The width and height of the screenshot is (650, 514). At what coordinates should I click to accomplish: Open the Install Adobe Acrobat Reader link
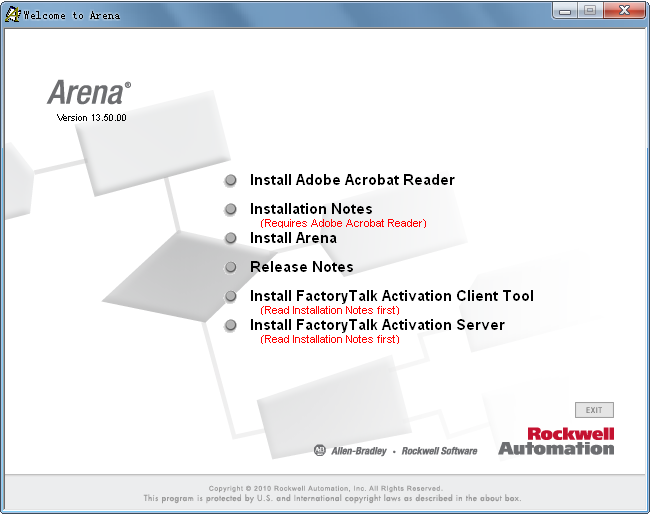pos(352,180)
